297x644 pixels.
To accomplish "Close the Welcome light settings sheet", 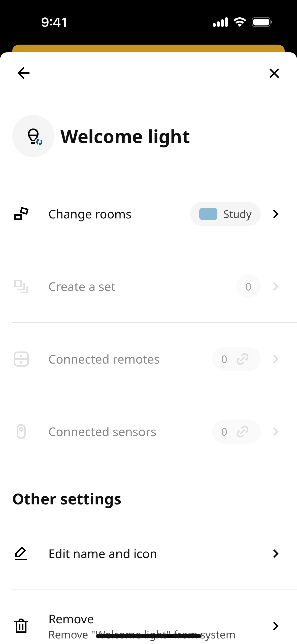I will point(274,73).
